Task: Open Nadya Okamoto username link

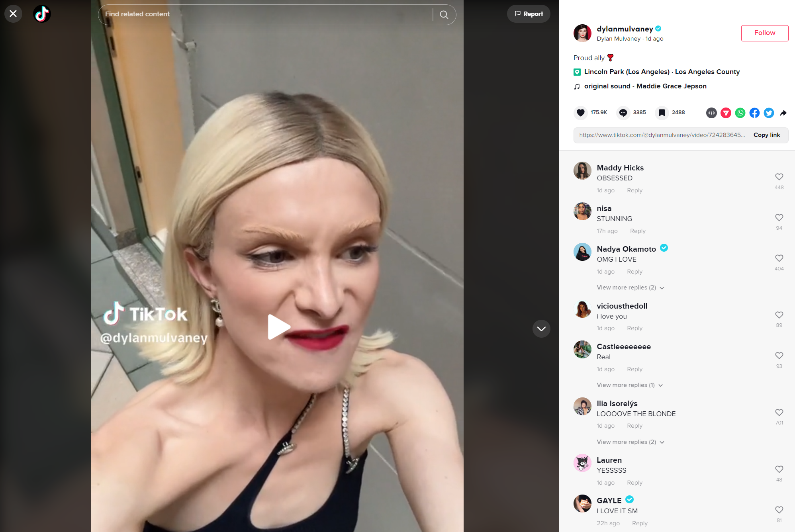Action: click(626, 249)
